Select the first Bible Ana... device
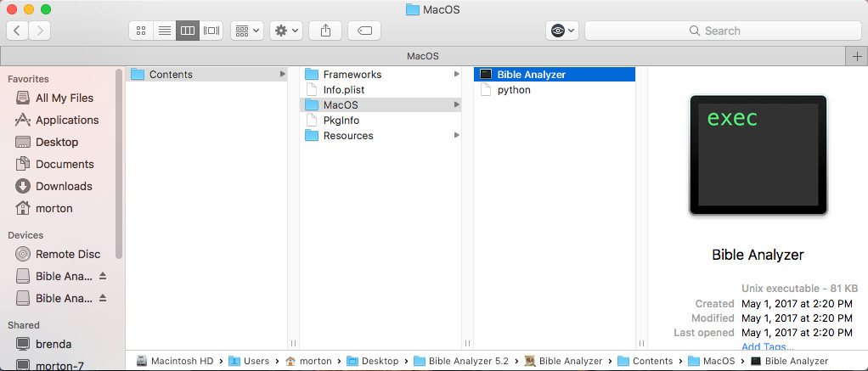The width and height of the screenshot is (868, 371). (55, 276)
